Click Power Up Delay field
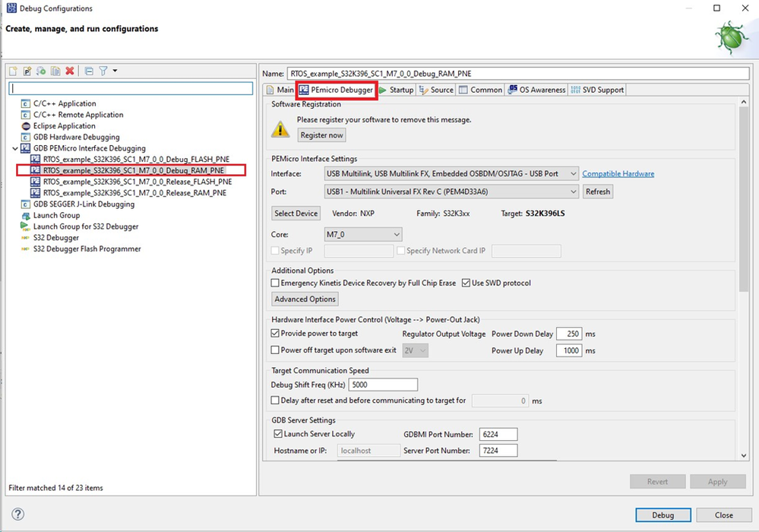Screen dimensions: 759x532 (569, 350)
